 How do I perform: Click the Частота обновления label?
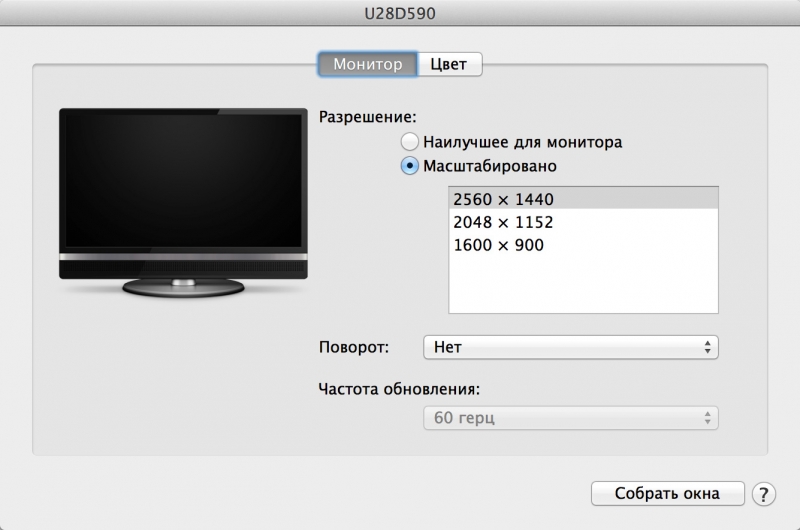(x=399, y=389)
